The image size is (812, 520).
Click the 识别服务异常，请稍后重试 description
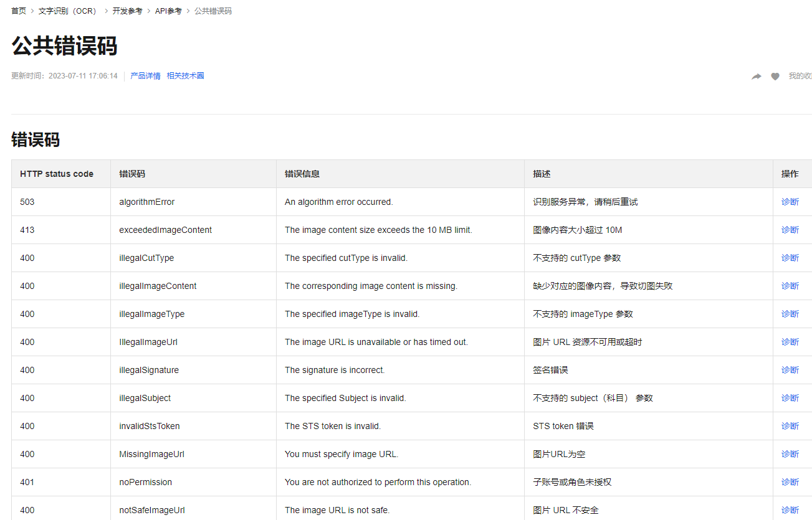tap(585, 202)
